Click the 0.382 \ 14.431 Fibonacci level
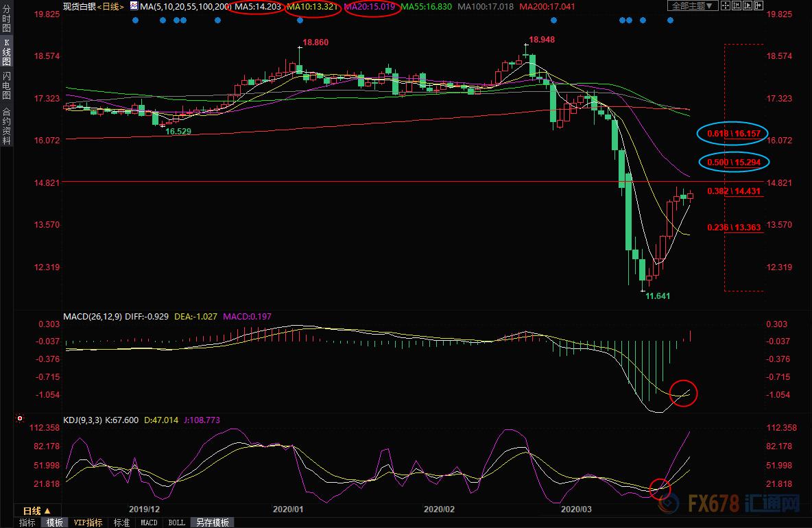 coord(734,191)
